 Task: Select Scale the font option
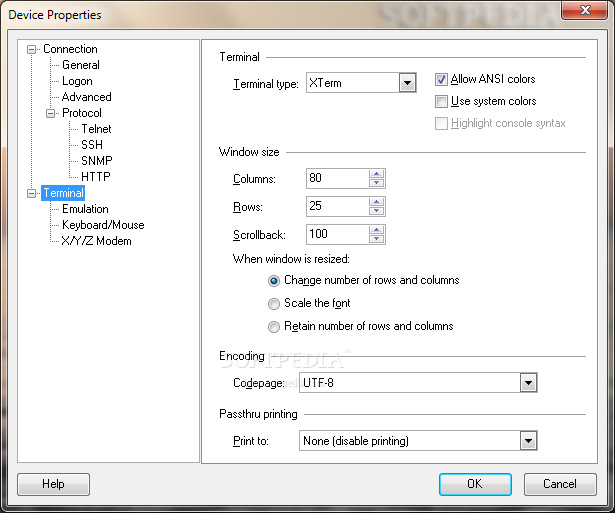pos(274,304)
